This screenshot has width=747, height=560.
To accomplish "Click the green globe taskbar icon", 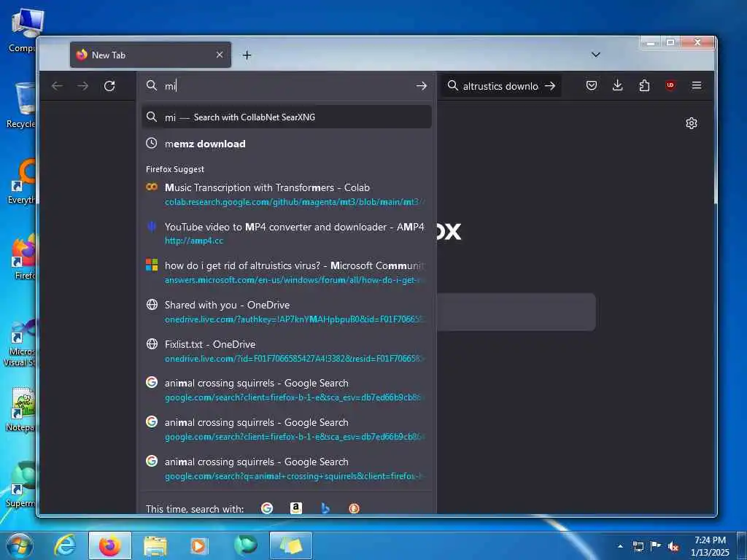I will pyautogui.click(x=245, y=545).
